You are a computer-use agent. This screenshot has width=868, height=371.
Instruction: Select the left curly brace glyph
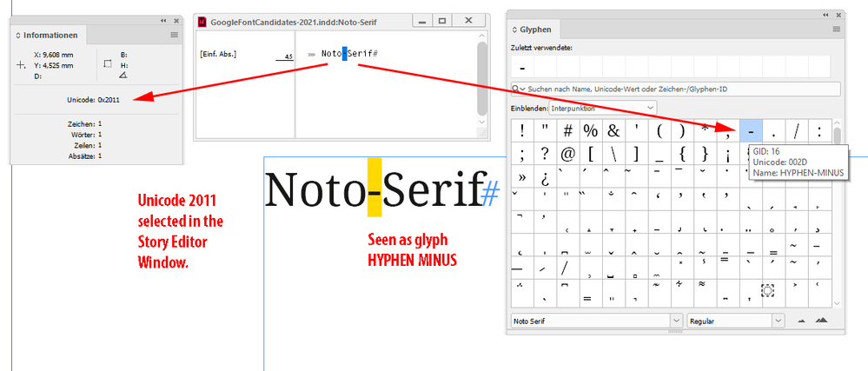click(682, 153)
